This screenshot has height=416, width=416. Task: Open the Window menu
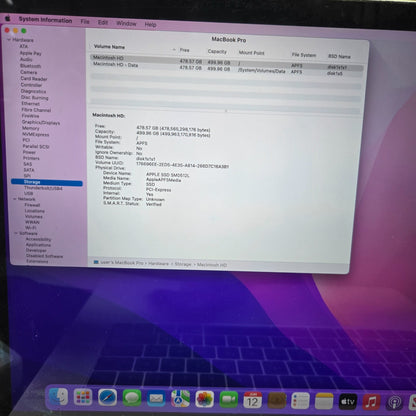tap(126, 23)
